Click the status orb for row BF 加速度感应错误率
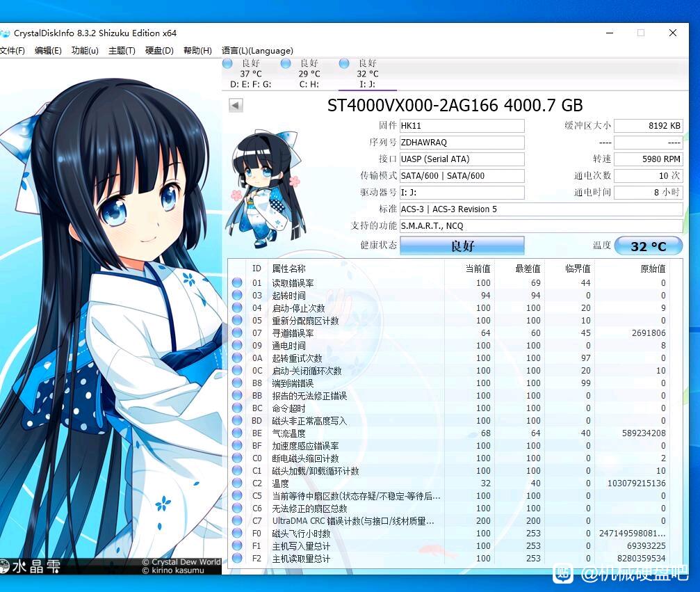The height and width of the screenshot is (592, 700). click(x=237, y=445)
